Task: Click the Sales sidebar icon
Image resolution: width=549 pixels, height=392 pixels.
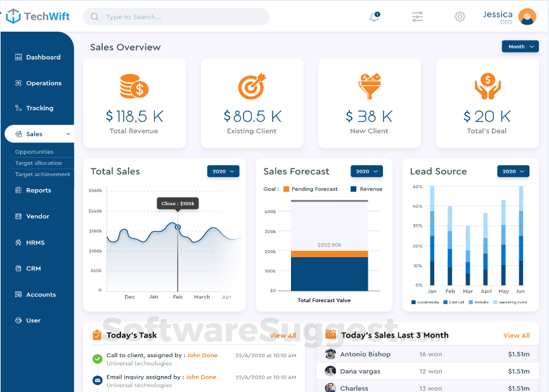Action: (x=18, y=134)
